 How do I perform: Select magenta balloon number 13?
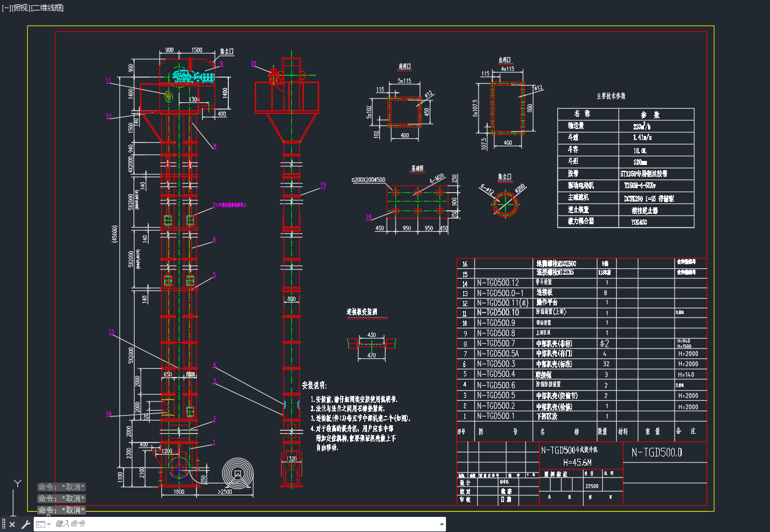tap(111, 333)
